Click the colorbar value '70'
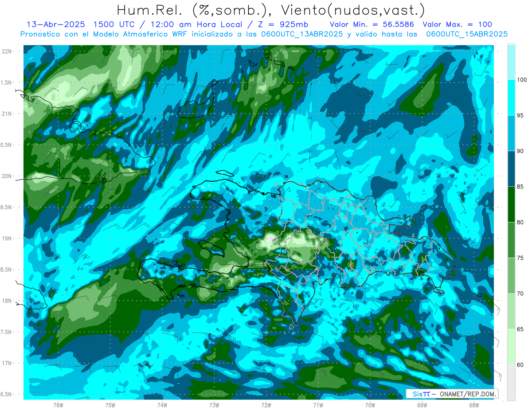 [x=521, y=294]
